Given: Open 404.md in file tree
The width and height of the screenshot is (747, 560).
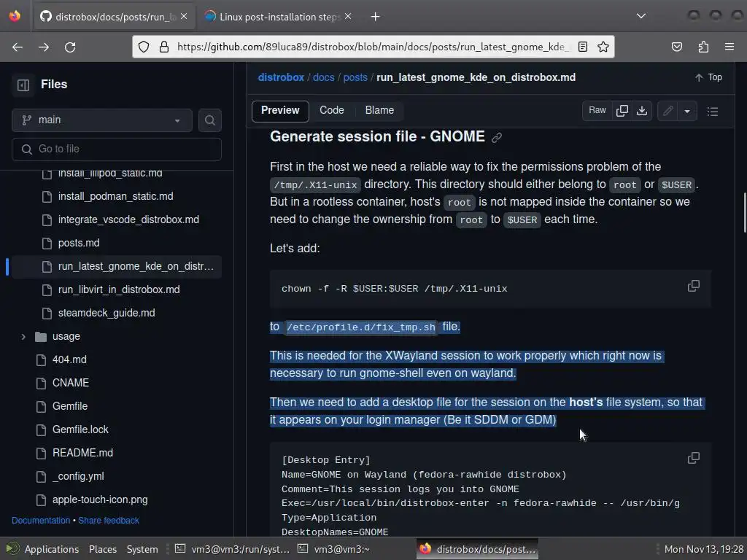Looking at the screenshot, I should (69, 359).
